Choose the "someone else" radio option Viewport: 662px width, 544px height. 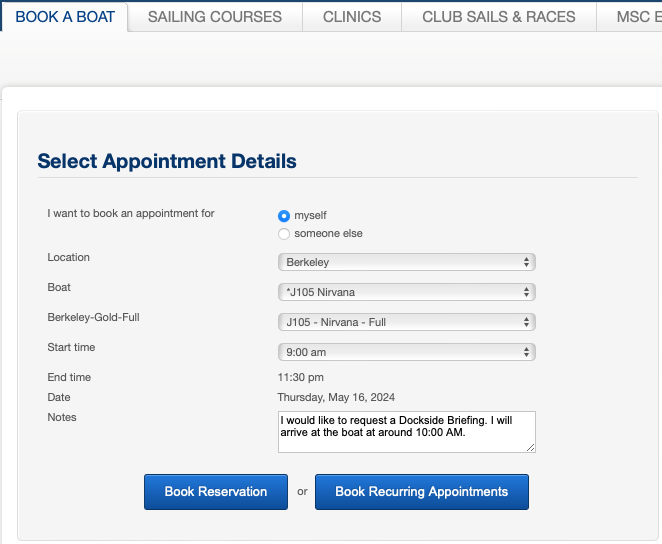point(284,234)
